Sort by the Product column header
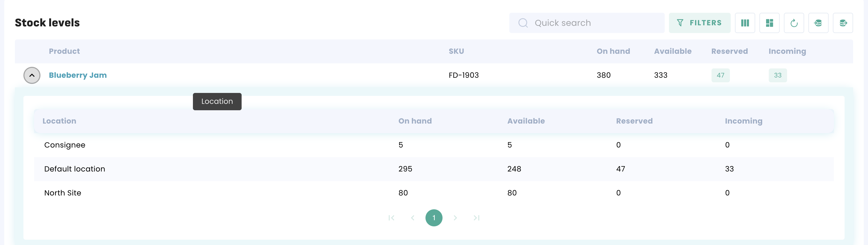This screenshot has width=868, height=245. pyautogui.click(x=64, y=51)
